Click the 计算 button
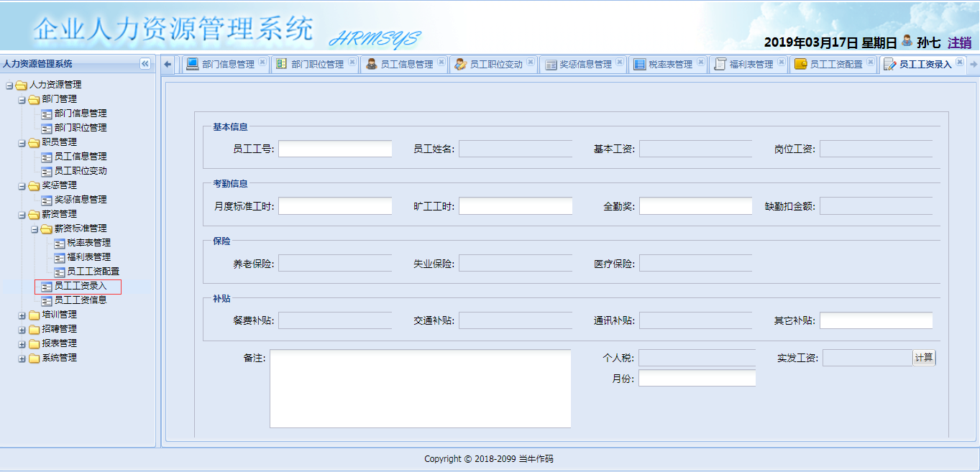Viewport: 980px width, 472px height. tap(924, 358)
